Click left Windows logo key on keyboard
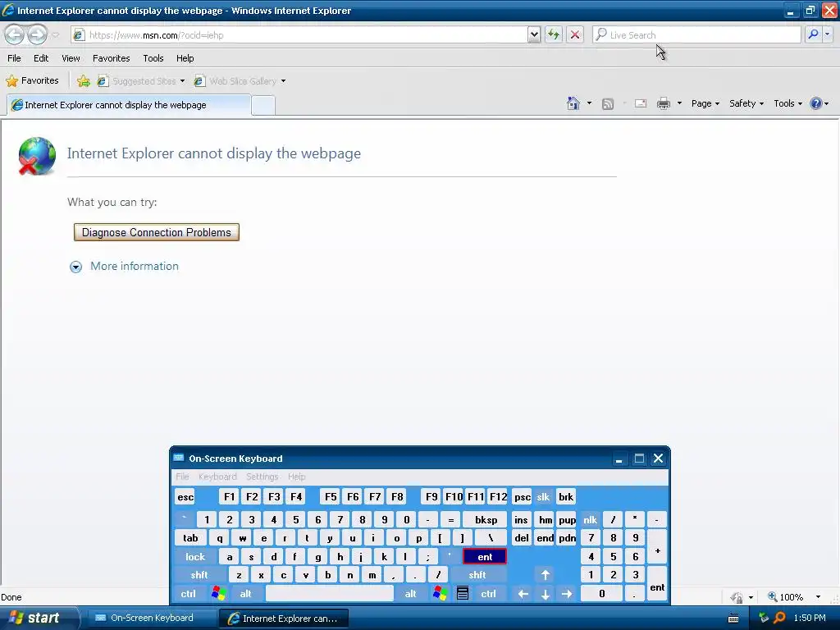 click(218, 594)
